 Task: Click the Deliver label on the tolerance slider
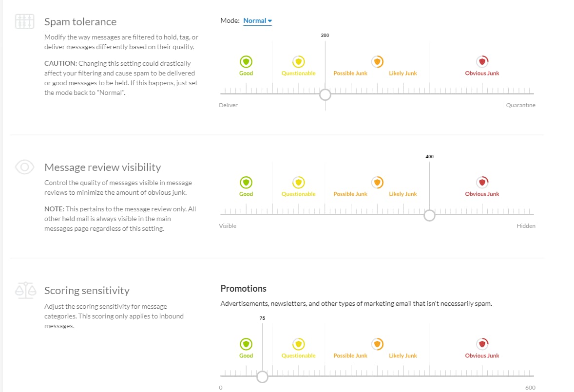228,105
